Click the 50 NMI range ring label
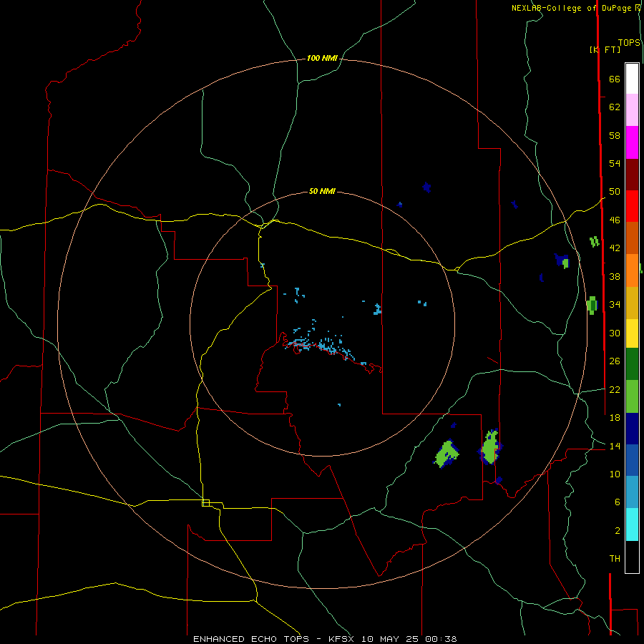Screen dimensions: 644x644 [322, 191]
